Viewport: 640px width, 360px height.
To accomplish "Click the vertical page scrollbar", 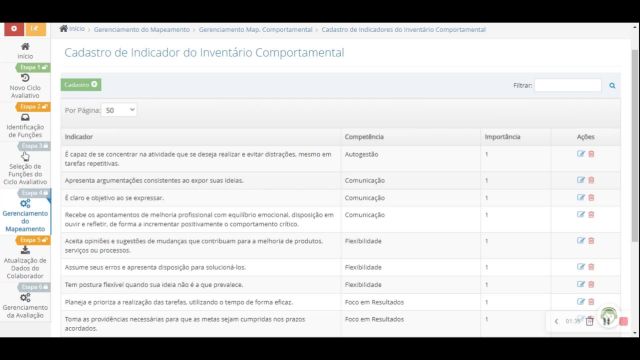I will [634, 145].
